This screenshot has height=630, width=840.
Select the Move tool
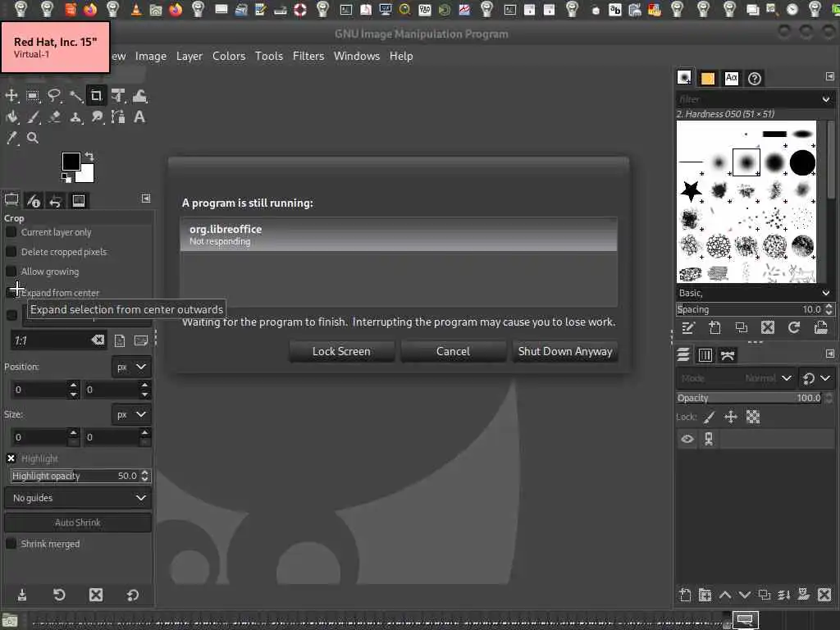click(11, 96)
